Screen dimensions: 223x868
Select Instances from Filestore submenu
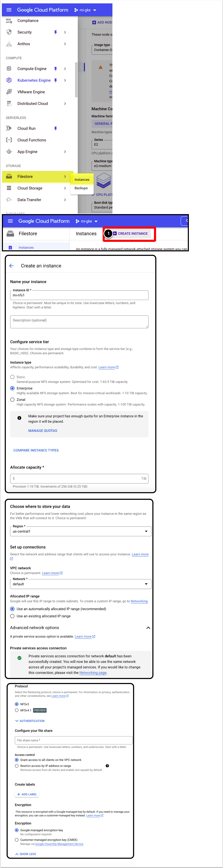pos(82,179)
